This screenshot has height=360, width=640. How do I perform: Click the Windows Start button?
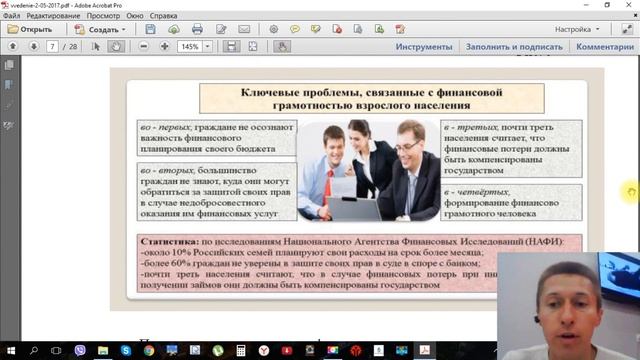tap(11, 351)
